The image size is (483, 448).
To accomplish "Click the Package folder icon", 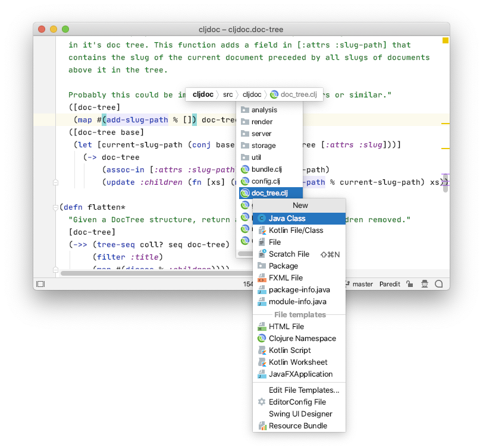I will [x=262, y=266].
